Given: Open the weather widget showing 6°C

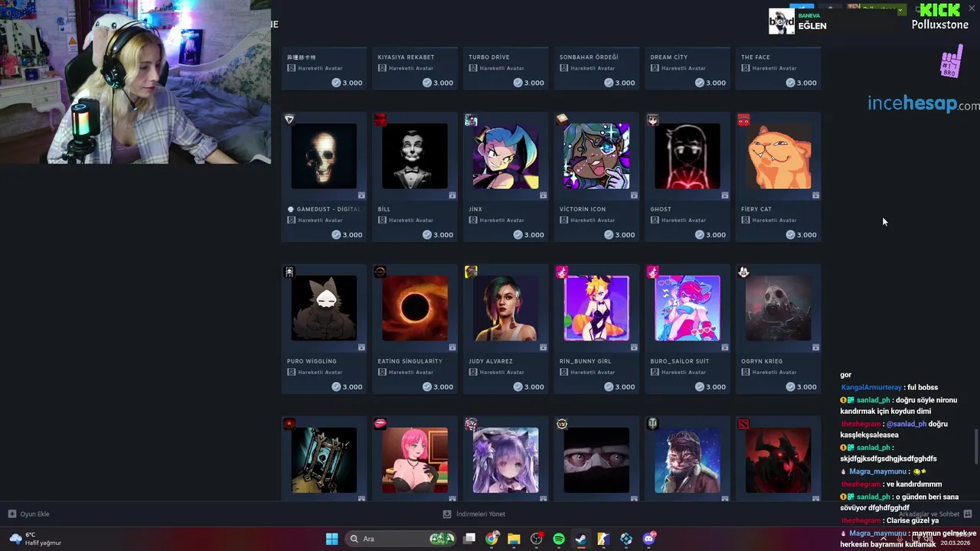Looking at the screenshot, I should point(35,539).
